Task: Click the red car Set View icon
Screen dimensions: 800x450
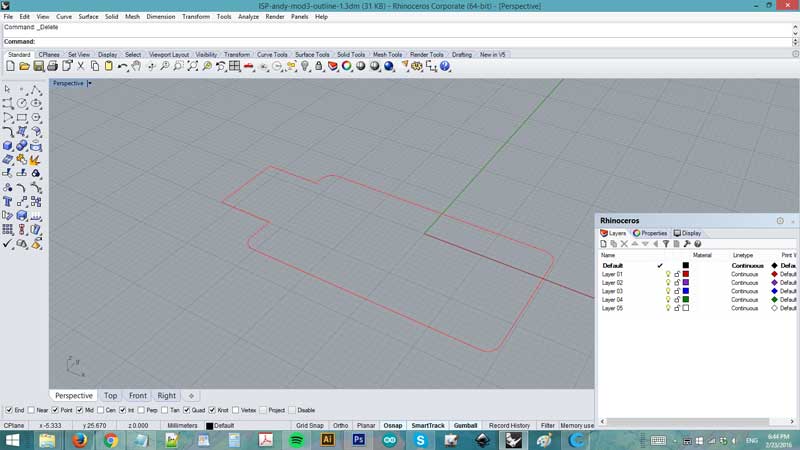Action: [248, 66]
